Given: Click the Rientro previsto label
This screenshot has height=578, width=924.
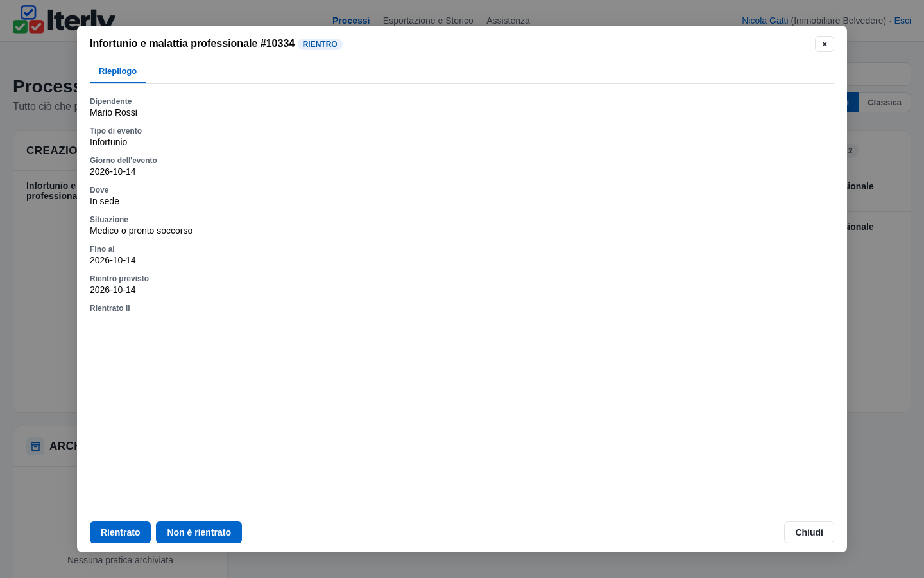Looking at the screenshot, I should tap(119, 279).
